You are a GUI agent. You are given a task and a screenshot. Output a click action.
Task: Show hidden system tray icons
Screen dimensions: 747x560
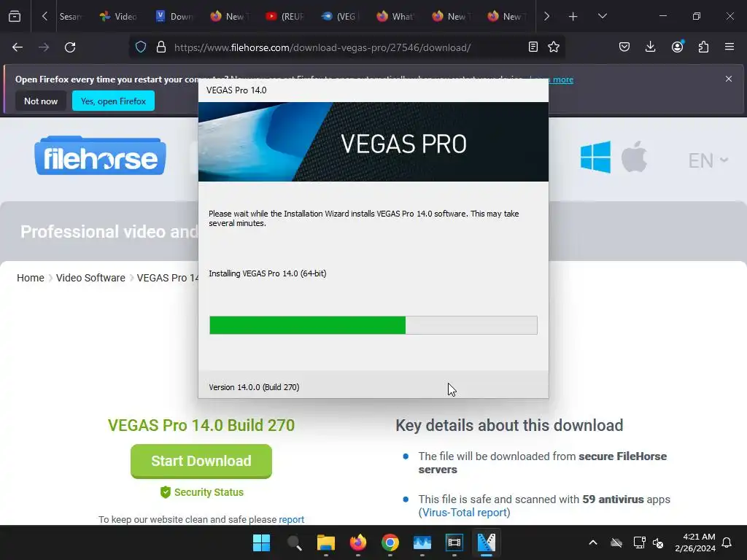coord(593,542)
